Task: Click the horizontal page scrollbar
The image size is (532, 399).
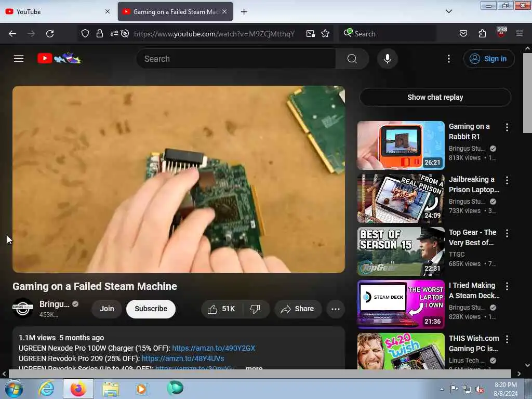Action: click(260, 374)
